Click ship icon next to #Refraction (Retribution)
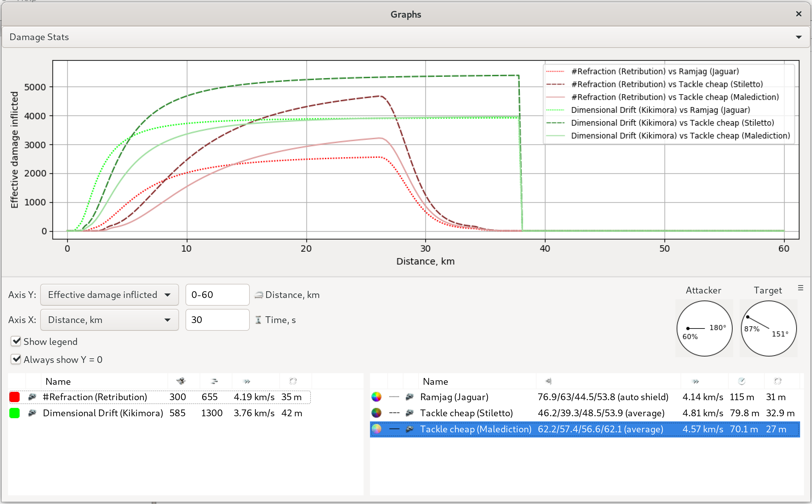 point(32,397)
